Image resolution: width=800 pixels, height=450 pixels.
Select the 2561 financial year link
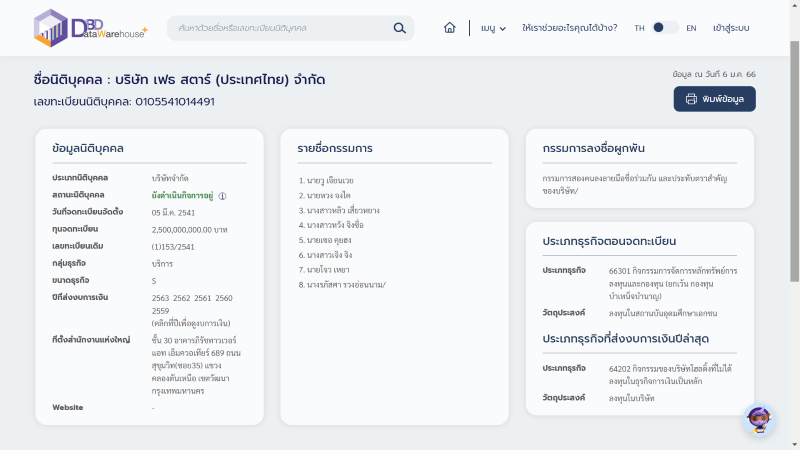[202, 299]
